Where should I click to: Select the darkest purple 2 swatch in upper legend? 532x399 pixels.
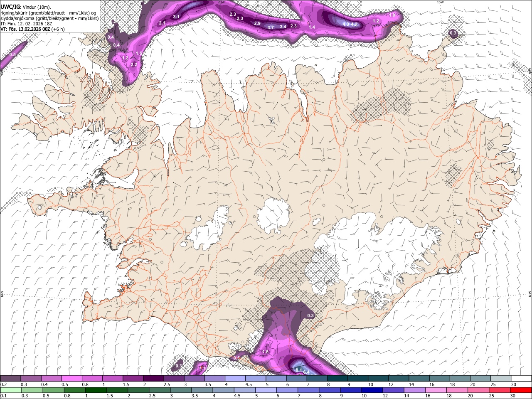pos(153,378)
